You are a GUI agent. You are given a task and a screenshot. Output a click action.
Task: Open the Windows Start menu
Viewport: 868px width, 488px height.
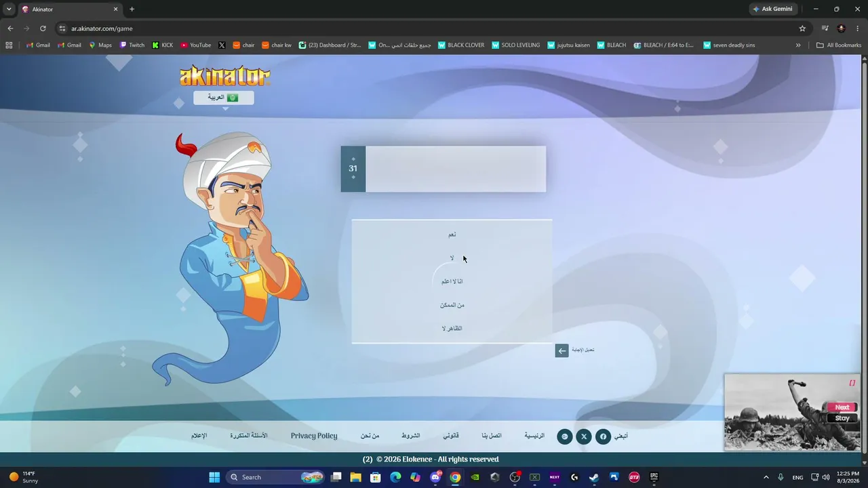(x=214, y=477)
